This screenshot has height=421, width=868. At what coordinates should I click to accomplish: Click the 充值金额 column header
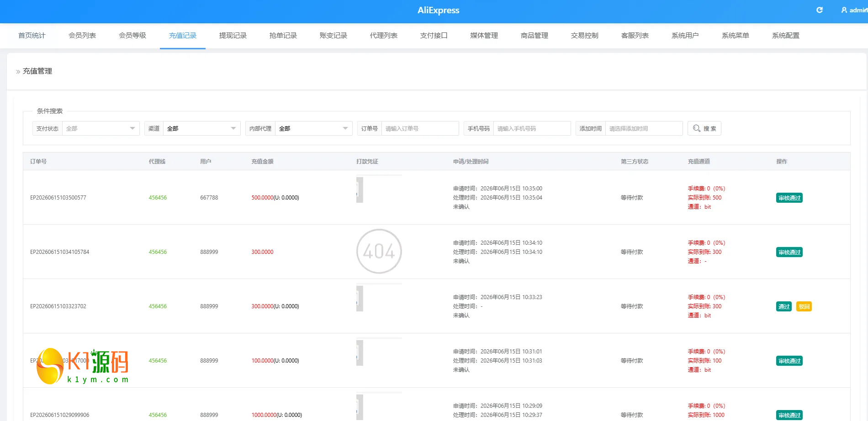point(262,162)
